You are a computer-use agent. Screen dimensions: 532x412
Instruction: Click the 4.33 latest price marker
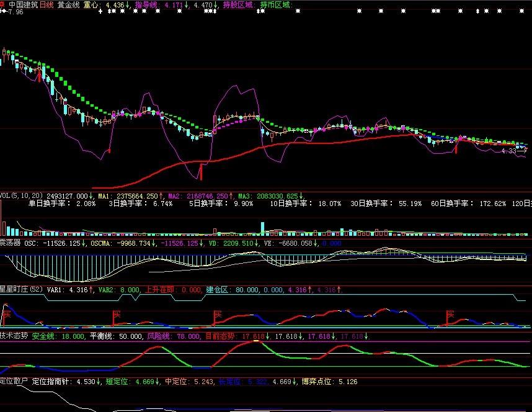pos(509,150)
